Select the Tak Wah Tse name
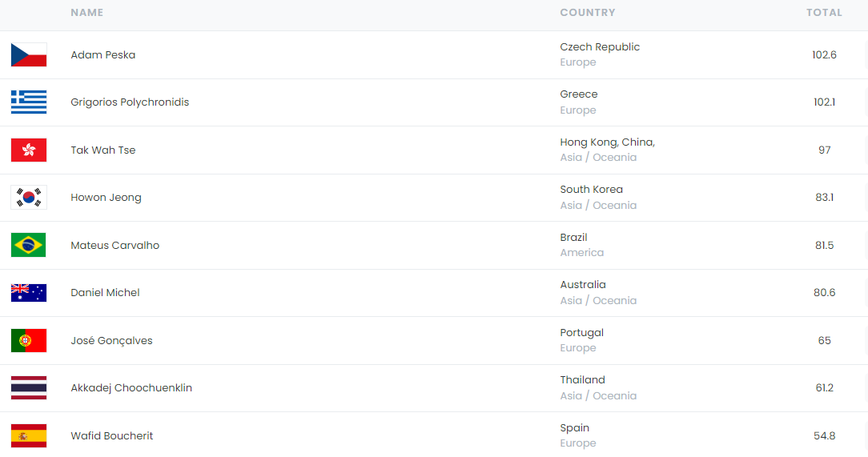Viewport: 868px width, 457px height. pyautogui.click(x=103, y=150)
